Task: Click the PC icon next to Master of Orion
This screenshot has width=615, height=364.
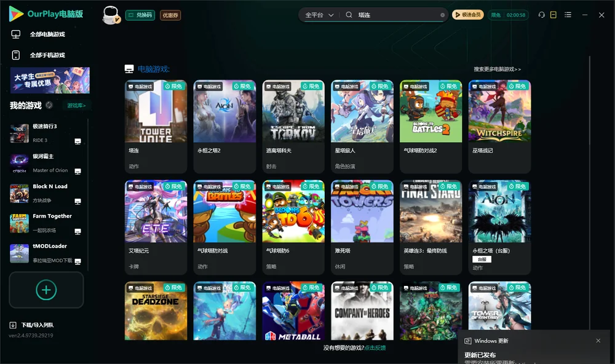Action: click(77, 172)
